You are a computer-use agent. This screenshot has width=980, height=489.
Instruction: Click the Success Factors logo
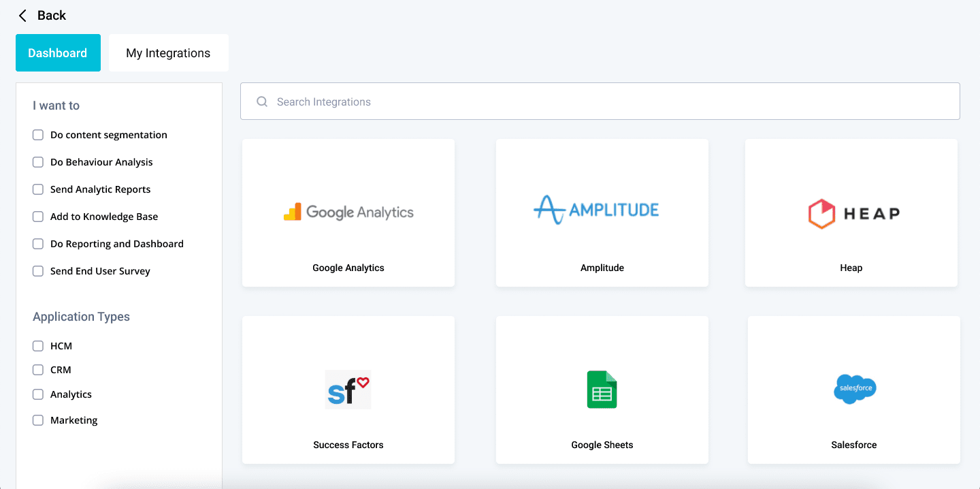point(348,390)
